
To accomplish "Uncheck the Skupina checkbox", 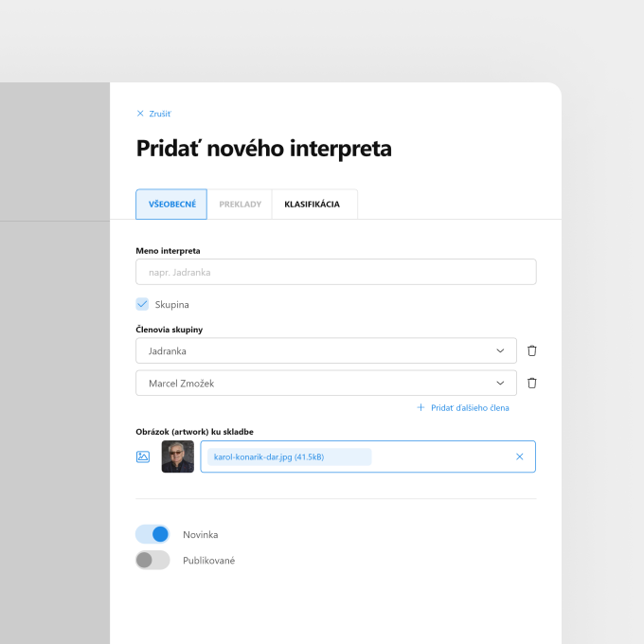I will pyautogui.click(x=142, y=304).
